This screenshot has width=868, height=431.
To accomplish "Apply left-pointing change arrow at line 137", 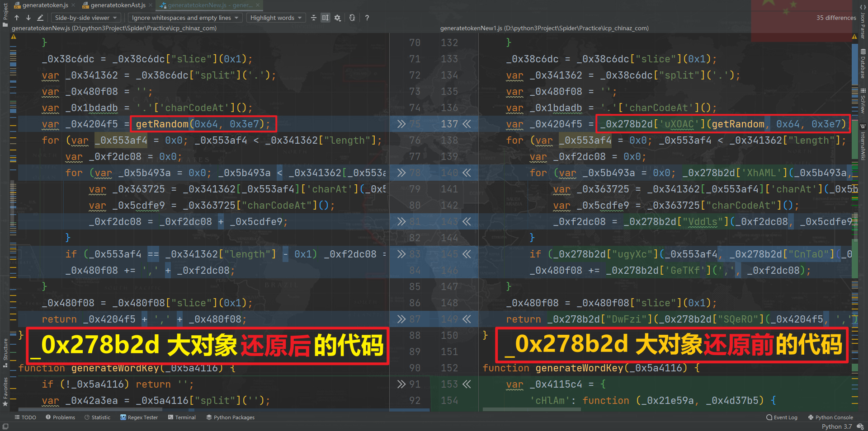I will click(x=467, y=124).
